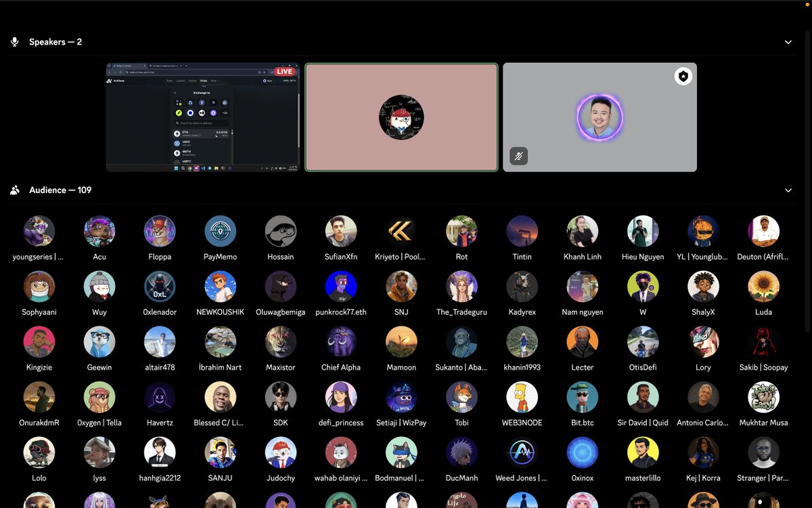Image resolution: width=812 pixels, height=508 pixels.
Task: Collapse the Speakers section chevron
Action: coord(788,42)
